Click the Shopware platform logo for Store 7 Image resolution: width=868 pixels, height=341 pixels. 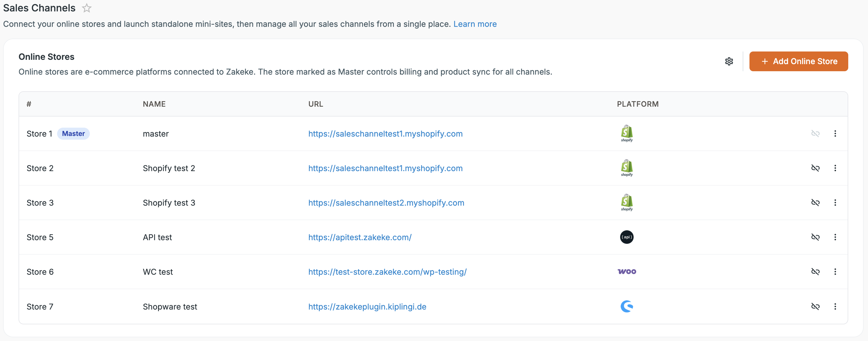click(627, 306)
